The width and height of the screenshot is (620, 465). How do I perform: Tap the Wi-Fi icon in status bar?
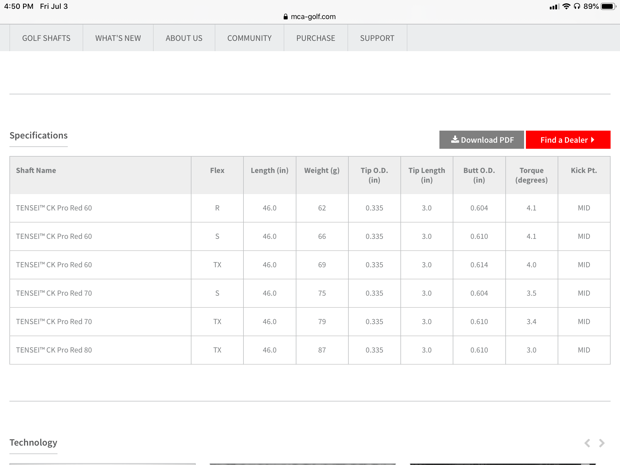click(x=566, y=6)
